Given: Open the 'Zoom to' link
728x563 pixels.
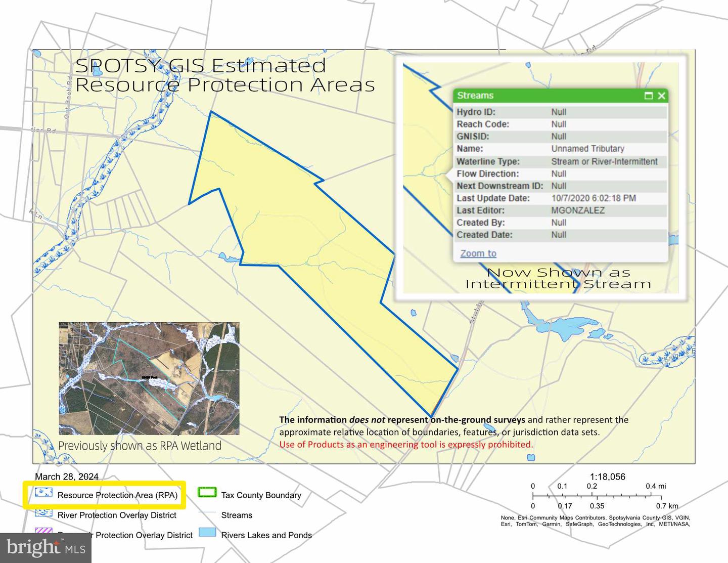Looking at the screenshot, I should pos(478,253).
